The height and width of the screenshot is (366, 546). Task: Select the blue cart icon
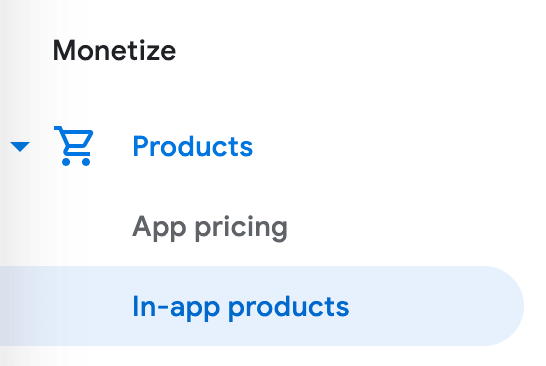[x=74, y=146]
